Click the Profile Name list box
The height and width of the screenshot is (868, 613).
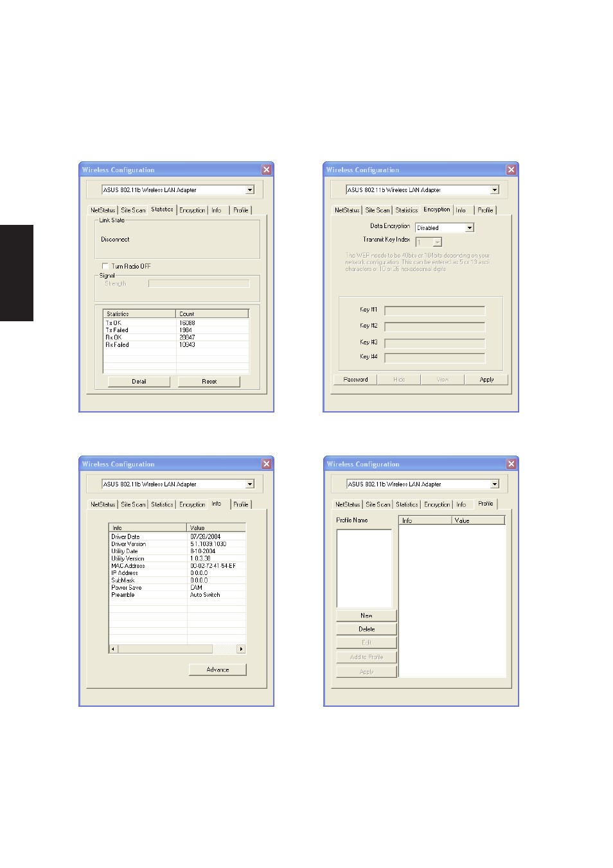pyautogui.click(x=364, y=569)
